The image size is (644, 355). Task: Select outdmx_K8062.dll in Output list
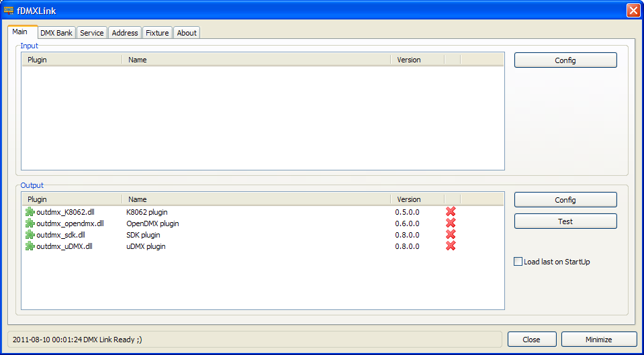(66, 212)
